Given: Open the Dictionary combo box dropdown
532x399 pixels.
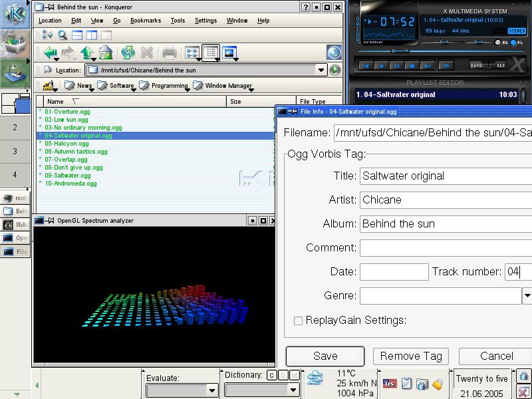Looking at the screenshot, I should 293,390.
